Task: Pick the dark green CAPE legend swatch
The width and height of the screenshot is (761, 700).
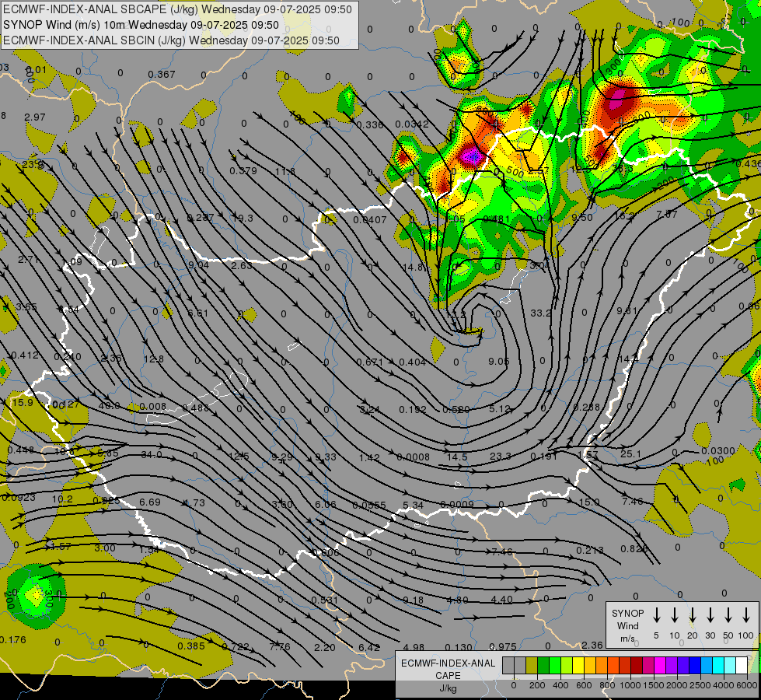Action: click(x=543, y=666)
